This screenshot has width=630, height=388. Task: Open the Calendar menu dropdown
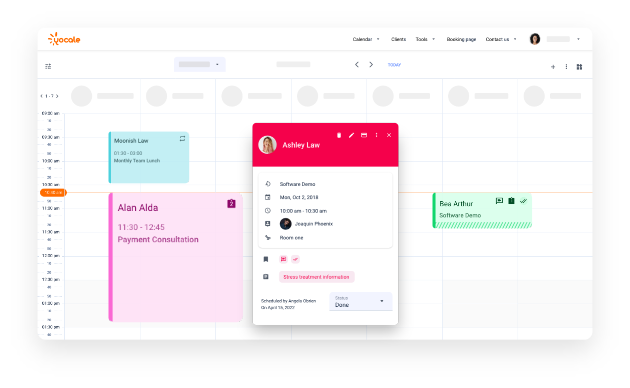366,39
